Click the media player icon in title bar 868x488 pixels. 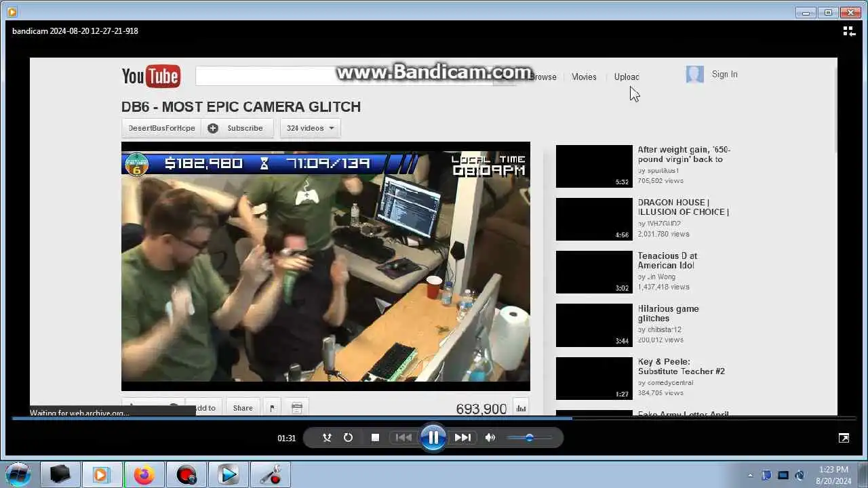coord(12,12)
